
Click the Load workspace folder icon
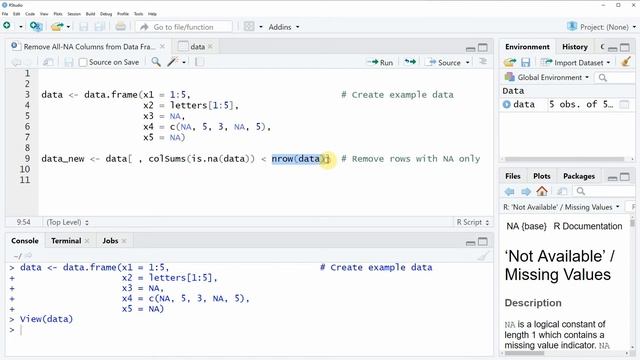tap(509, 62)
